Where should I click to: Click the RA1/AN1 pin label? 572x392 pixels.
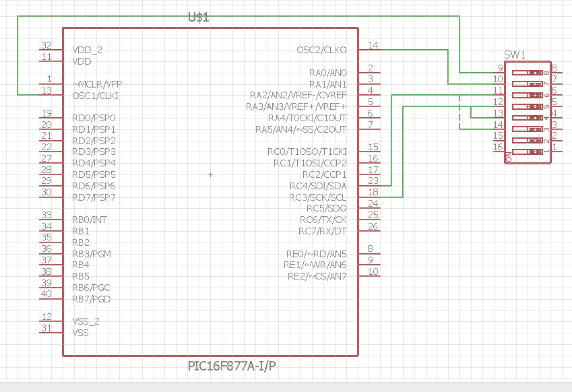click(327, 84)
